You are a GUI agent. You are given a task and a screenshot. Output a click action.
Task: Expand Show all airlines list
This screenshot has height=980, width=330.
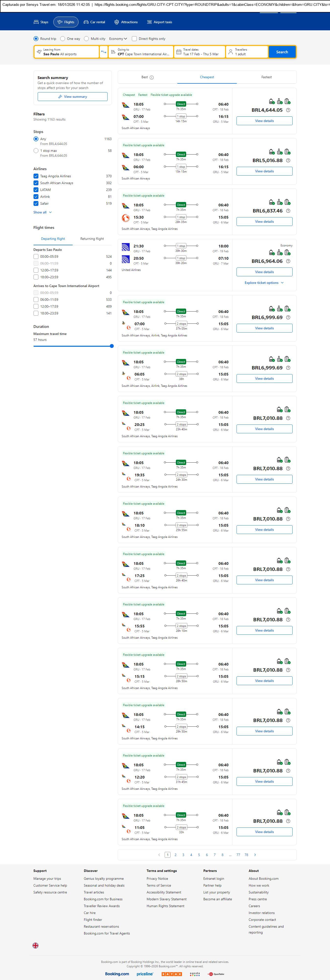pyautogui.click(x=42, y=212)
